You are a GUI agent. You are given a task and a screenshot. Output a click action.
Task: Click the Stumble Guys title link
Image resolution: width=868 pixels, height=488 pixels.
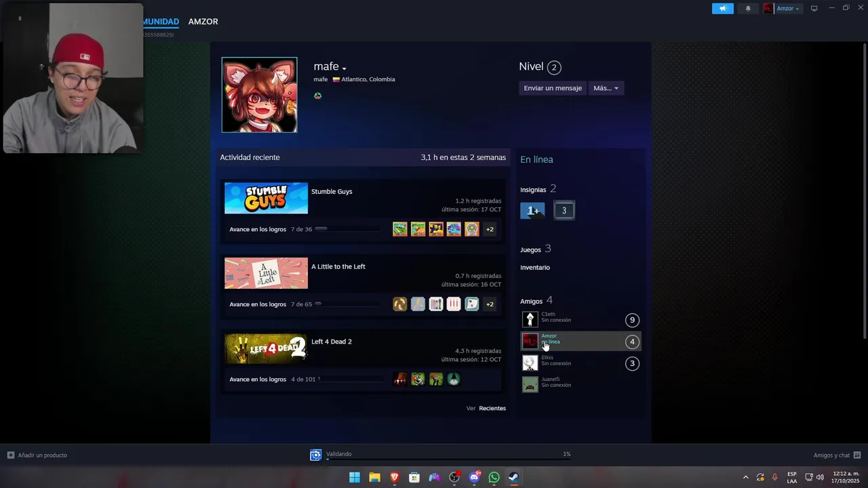coord(332,192)
